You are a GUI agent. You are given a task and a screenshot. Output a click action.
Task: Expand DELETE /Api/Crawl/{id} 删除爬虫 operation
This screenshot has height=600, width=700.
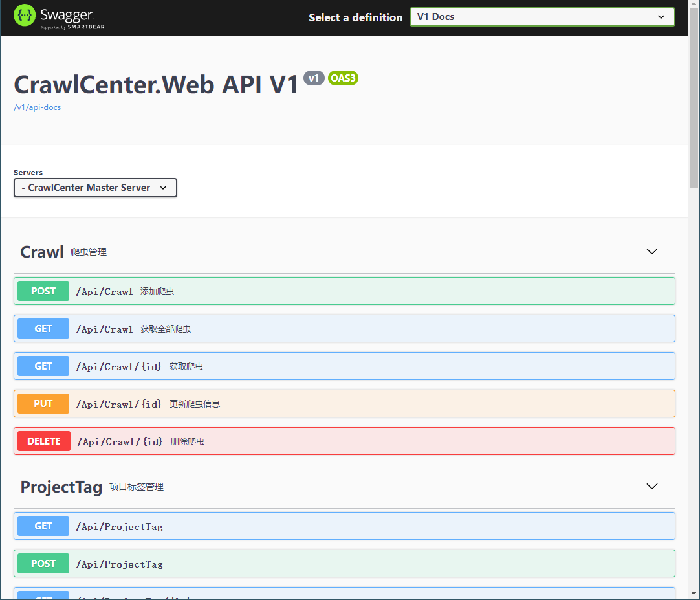[x=344, y=441]
